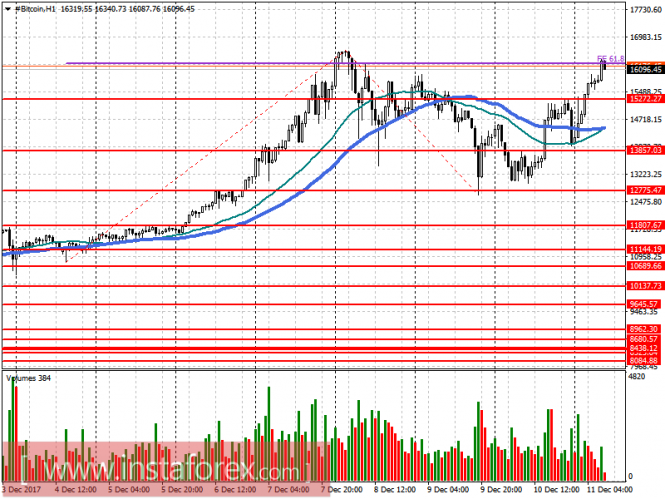The image size is (665, 499).
Task: Select the 13857.03 price level label
Action: tap(643, 150)
